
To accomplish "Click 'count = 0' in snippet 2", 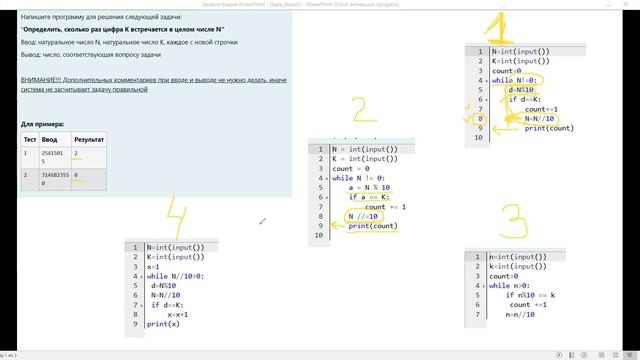I will point(351,169).
